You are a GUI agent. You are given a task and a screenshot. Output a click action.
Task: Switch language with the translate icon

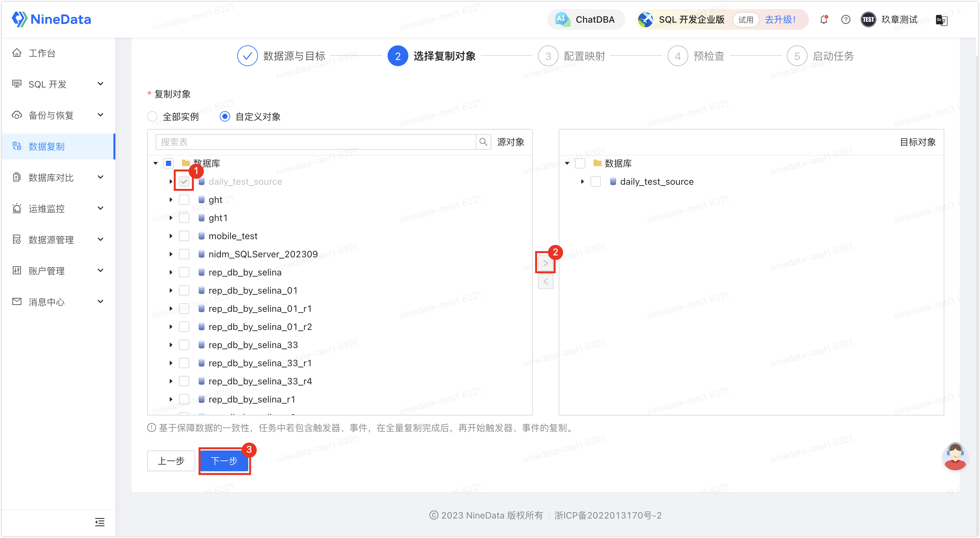(x=941, y=20)
